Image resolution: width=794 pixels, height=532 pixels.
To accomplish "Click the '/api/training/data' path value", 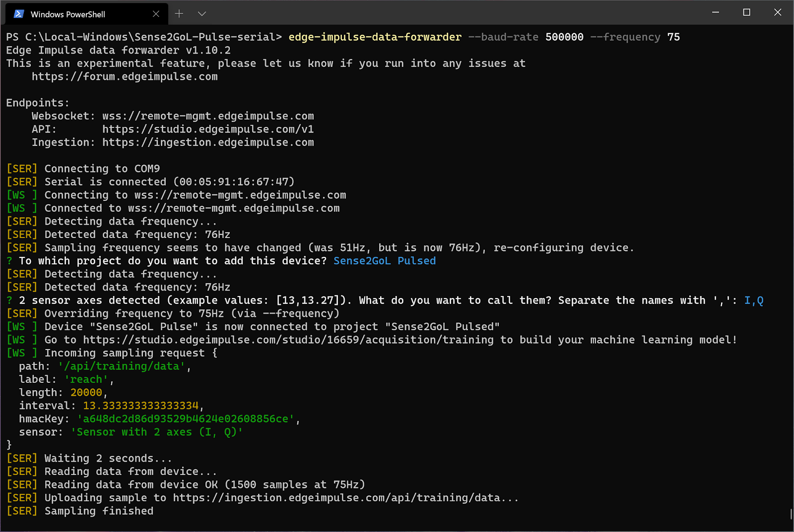I will pyautogui.click(x=122, y=366).
